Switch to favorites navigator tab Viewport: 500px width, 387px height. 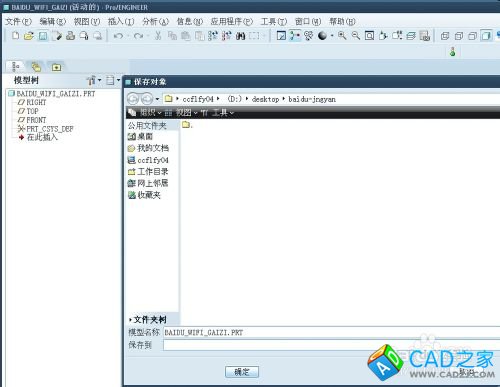pyautogui.click(x=56, y=67)
